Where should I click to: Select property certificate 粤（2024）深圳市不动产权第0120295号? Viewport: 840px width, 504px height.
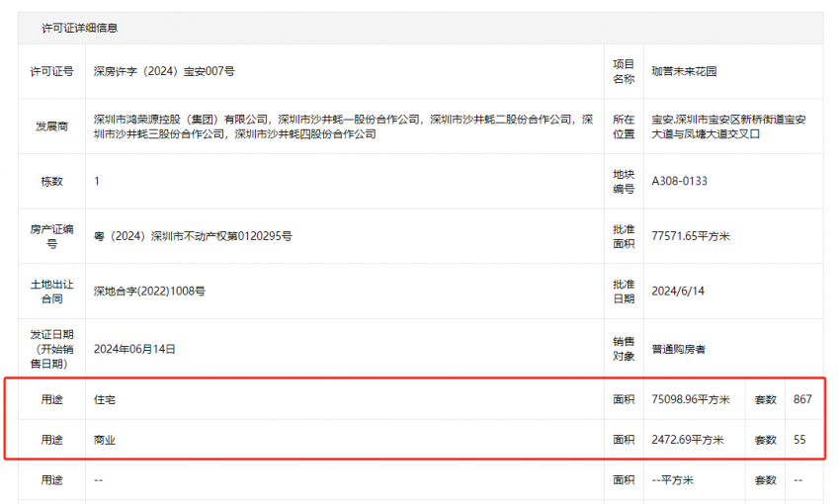tap(193, 236)
